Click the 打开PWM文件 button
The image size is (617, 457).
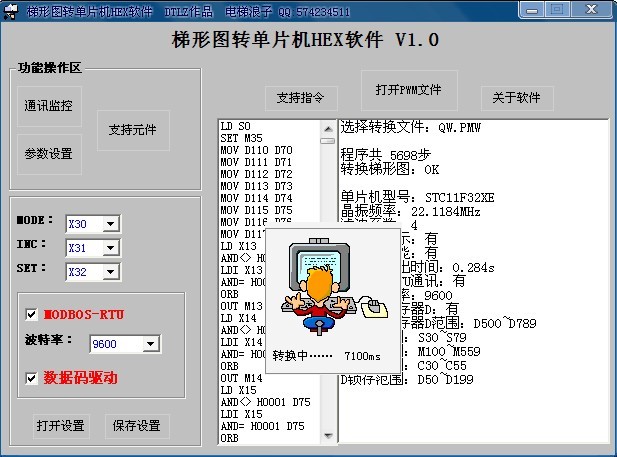pos(408,90)
